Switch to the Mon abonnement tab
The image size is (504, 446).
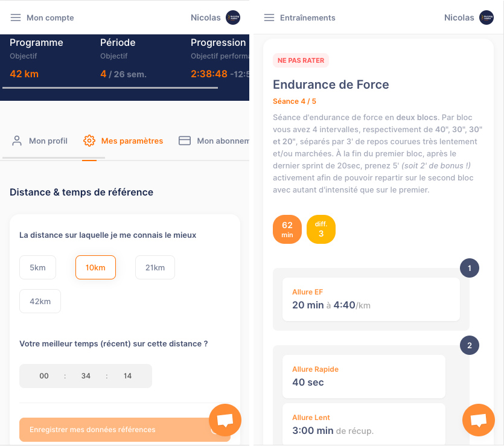(214, 141)
